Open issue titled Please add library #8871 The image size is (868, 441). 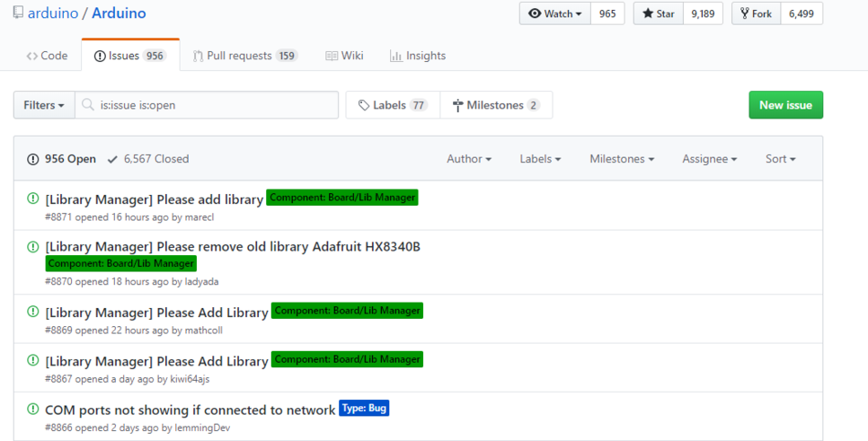[x=155, y=199]
